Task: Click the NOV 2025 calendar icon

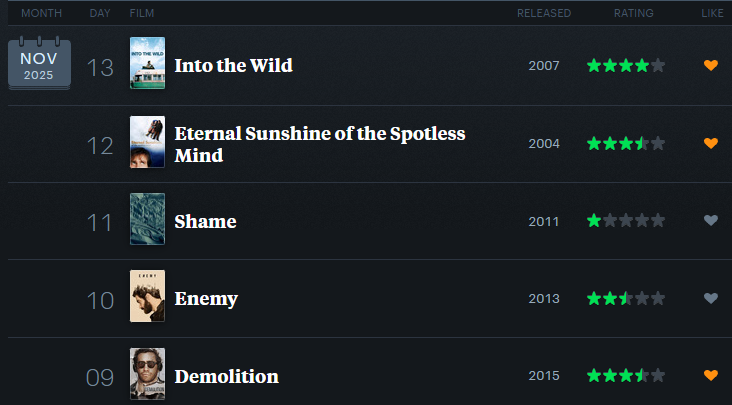Action: [39, 64]
